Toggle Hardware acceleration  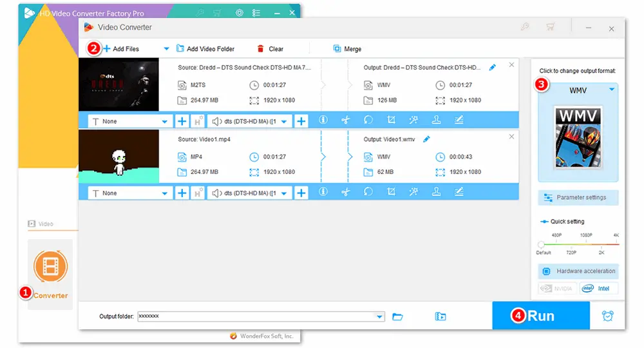point(578,271)
